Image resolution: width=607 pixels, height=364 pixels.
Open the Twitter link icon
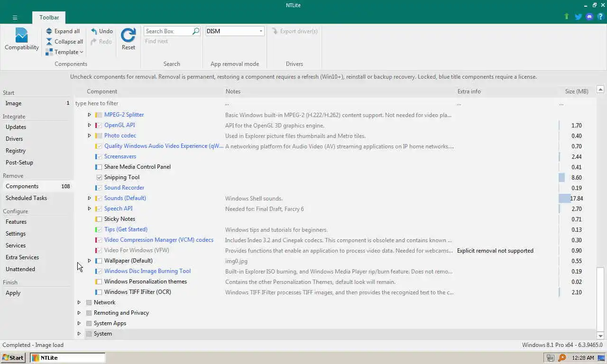pyautogui.click(x=578, y=17)
